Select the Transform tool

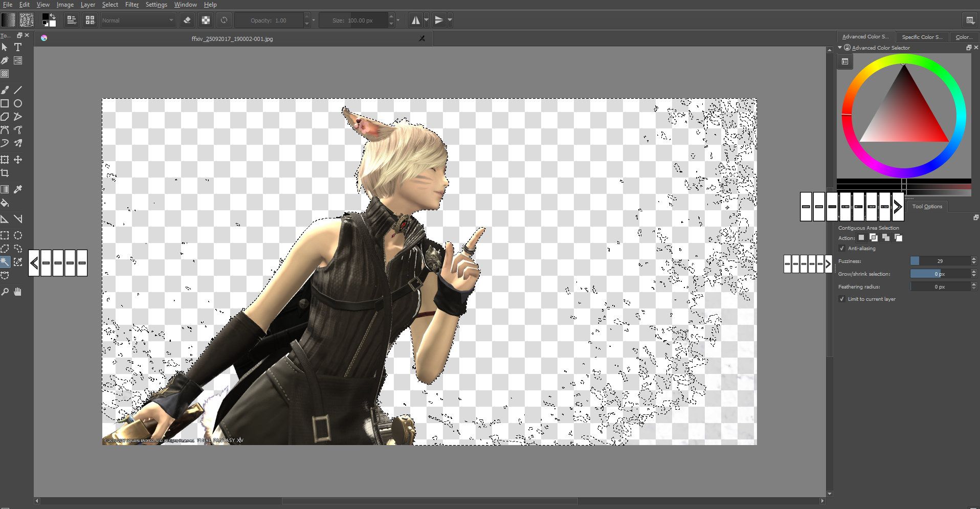[5, 160]
